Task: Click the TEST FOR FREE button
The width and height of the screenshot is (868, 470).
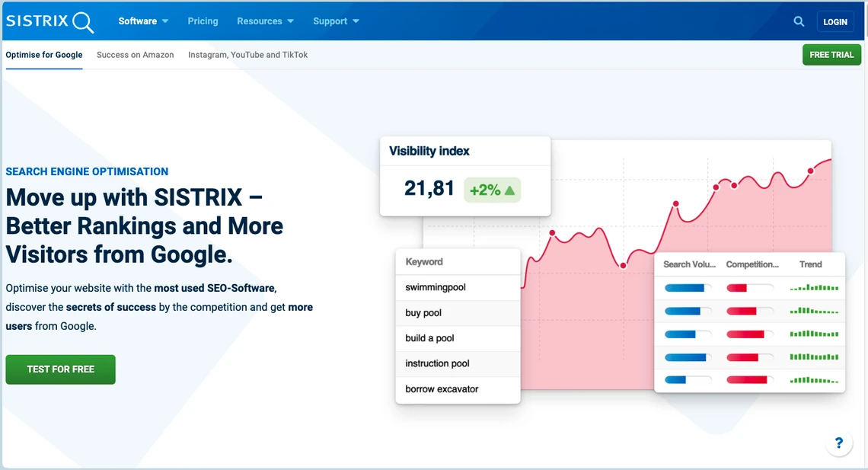Action: tap(61, 369)
